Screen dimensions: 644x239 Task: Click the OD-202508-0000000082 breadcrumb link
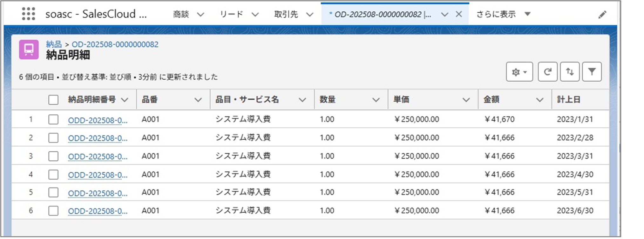(x=115, y=44)
